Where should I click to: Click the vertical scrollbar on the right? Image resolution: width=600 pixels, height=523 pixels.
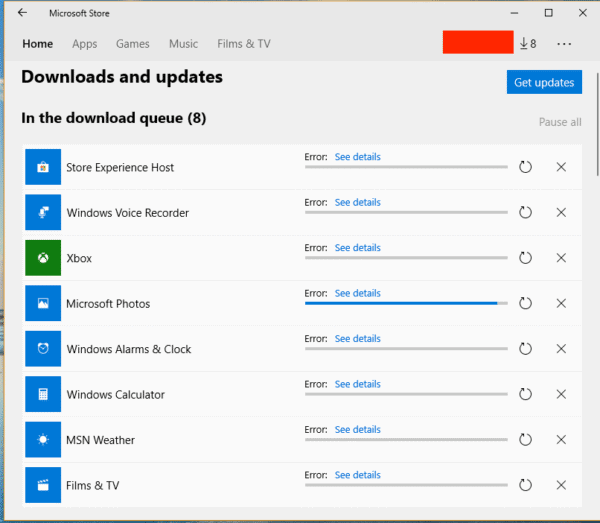coord(597,124)
